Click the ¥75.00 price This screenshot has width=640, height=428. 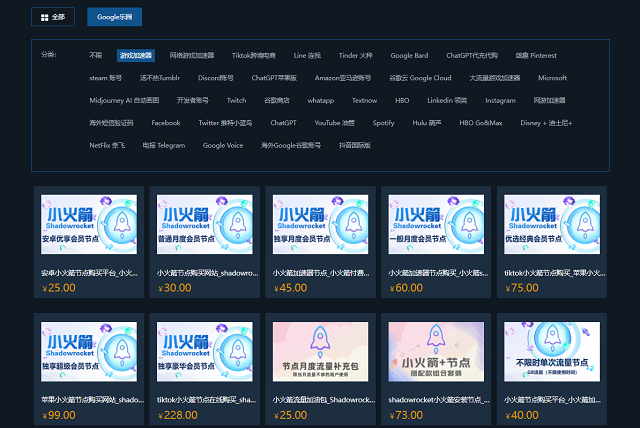(522, 288)
